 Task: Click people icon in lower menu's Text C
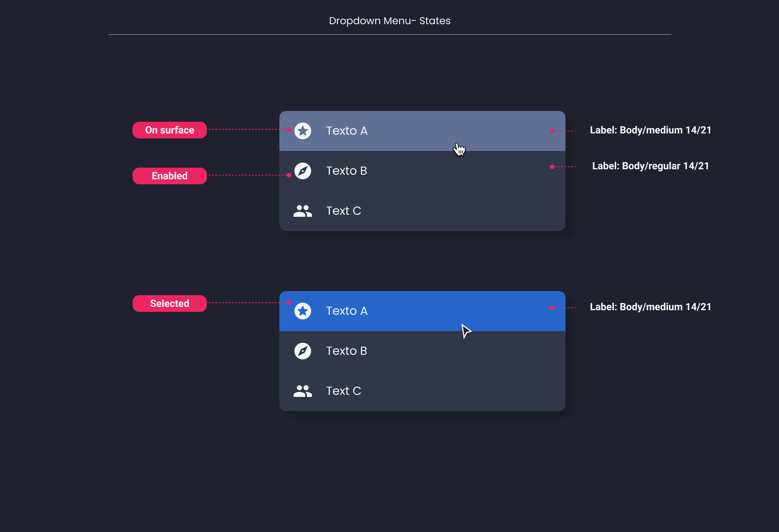303,391
